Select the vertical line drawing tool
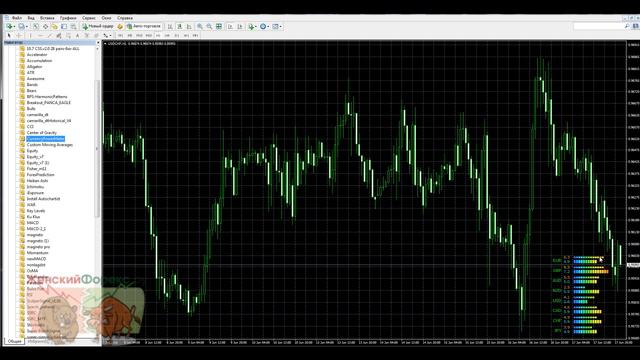Viewport: 640px width, 360px height. [30, 36]
